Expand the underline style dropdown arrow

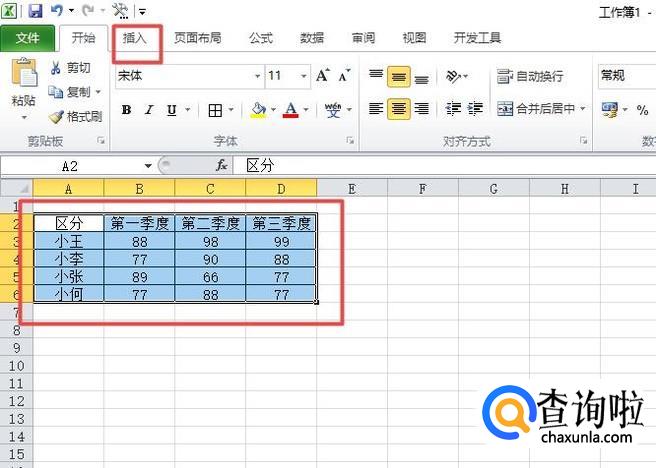[x=188, y=110]
